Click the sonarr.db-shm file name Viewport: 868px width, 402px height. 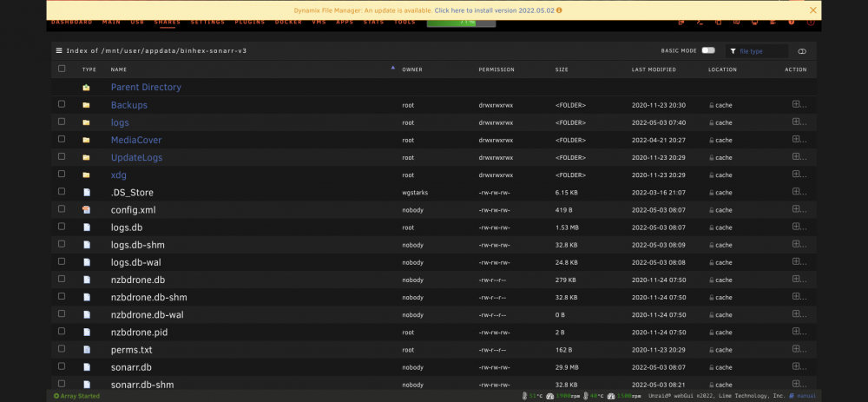143,385
